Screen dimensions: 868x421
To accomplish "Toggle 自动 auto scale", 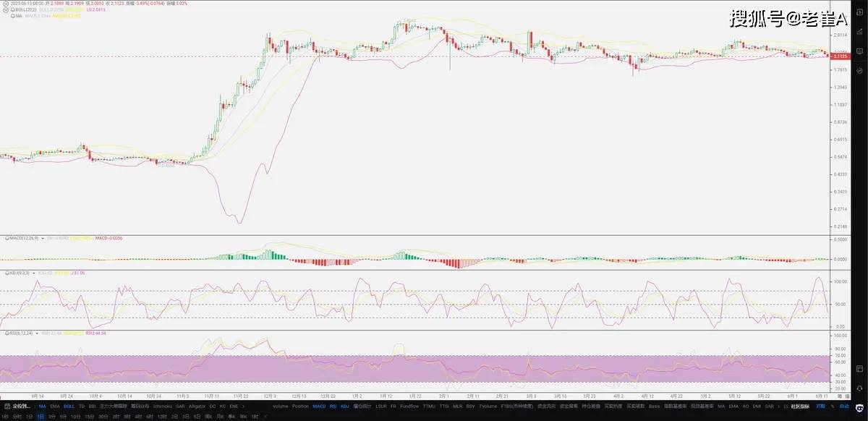I will coord(844,407).
